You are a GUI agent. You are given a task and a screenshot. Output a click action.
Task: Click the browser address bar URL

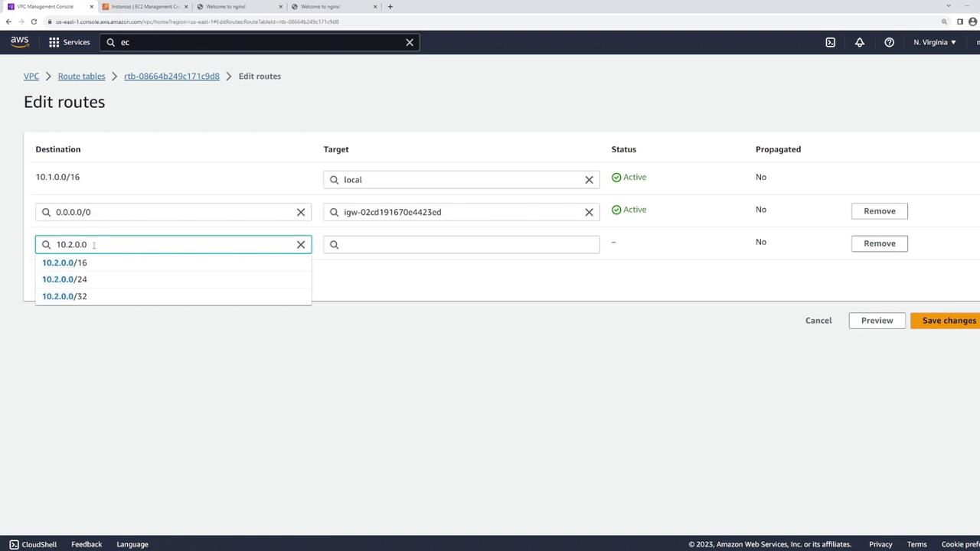click(198, 21)
